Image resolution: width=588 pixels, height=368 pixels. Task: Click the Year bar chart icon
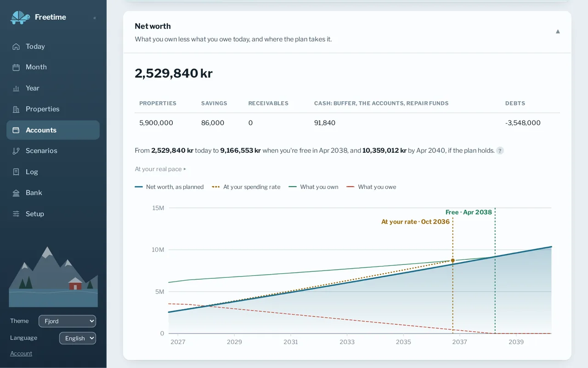16,88
